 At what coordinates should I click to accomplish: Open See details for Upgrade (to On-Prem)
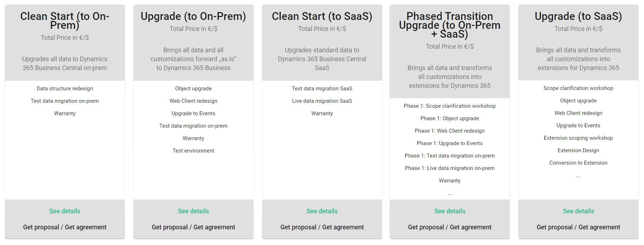[x=193, y=211]
